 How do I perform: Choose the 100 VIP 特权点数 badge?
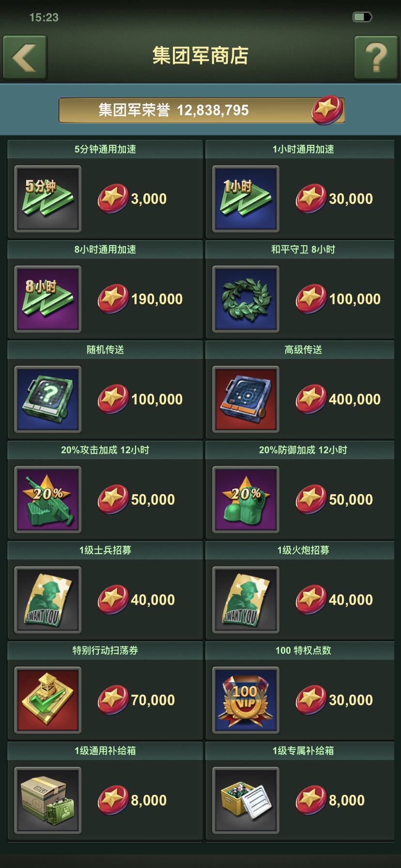pyautogui.click(x=246, y=700)
